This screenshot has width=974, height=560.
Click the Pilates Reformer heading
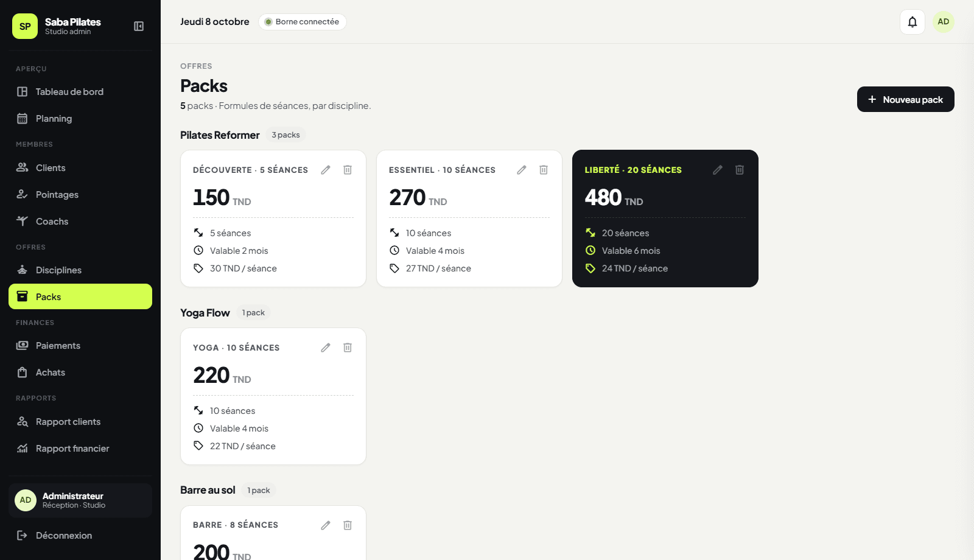tap(220, 135)
